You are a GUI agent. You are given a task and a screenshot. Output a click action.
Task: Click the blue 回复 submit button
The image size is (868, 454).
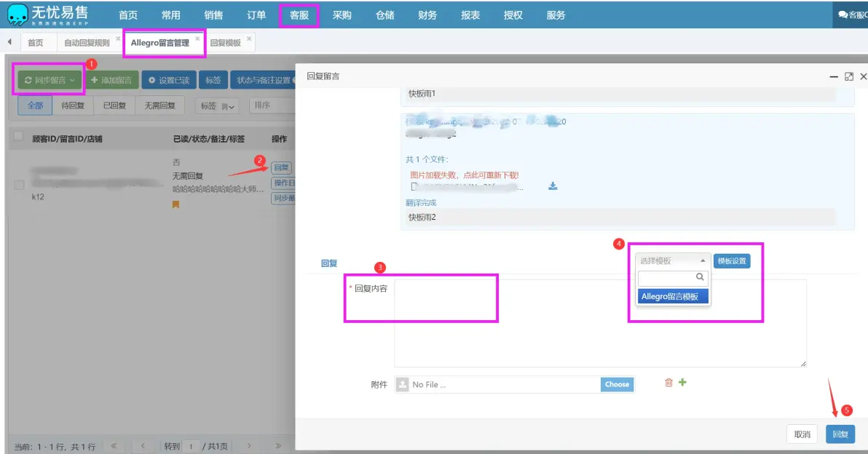tap(840, 434)
